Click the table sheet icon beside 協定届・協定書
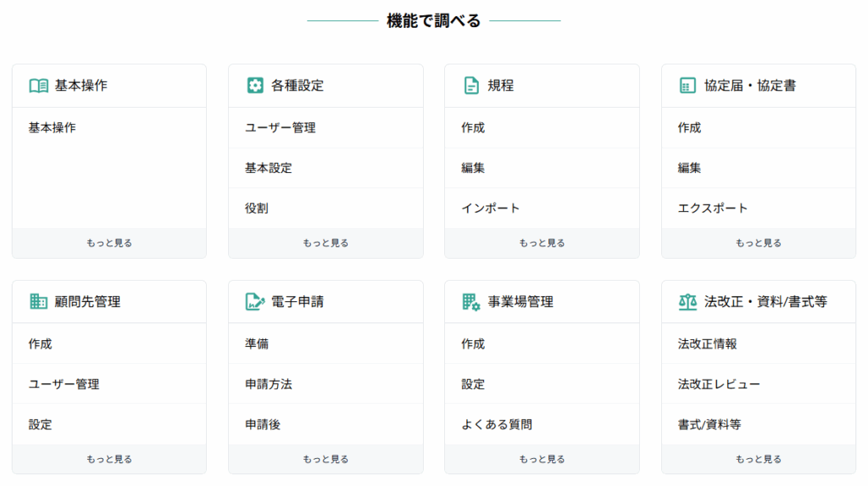This screenshot has width=868, height=486. coord(687,86)
